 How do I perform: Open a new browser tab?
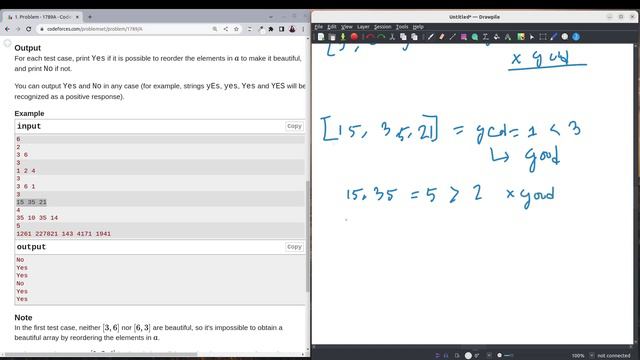90,17
